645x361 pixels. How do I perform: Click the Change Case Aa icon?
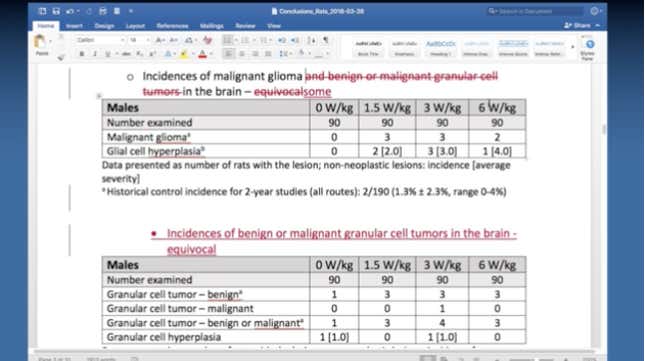188,40
